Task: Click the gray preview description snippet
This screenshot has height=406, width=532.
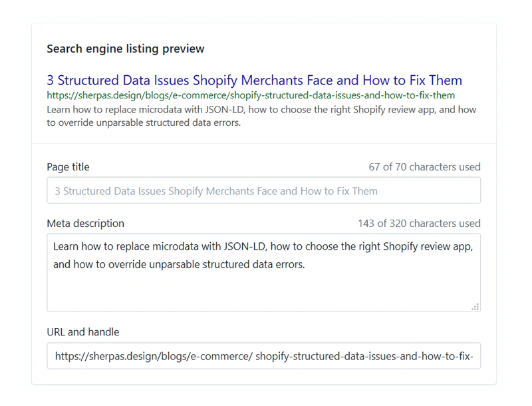Action: coord(261,116)
